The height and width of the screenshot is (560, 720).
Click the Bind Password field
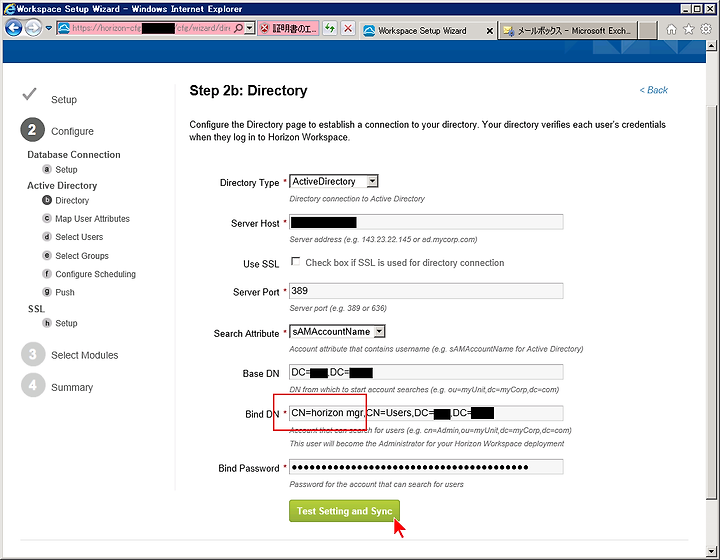426,467
